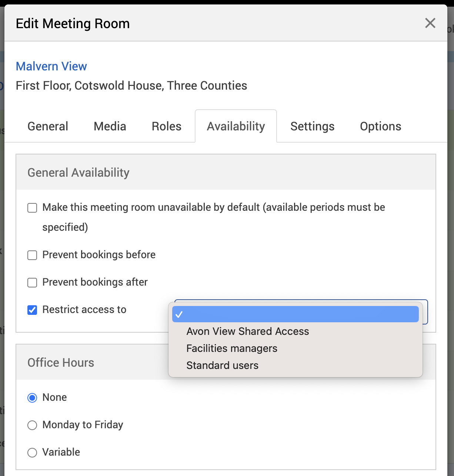Image resolution: width=454 pixels, height=476 pixels.
Task: Choose Standard users from the dropdown
Action: pos(222,366)
